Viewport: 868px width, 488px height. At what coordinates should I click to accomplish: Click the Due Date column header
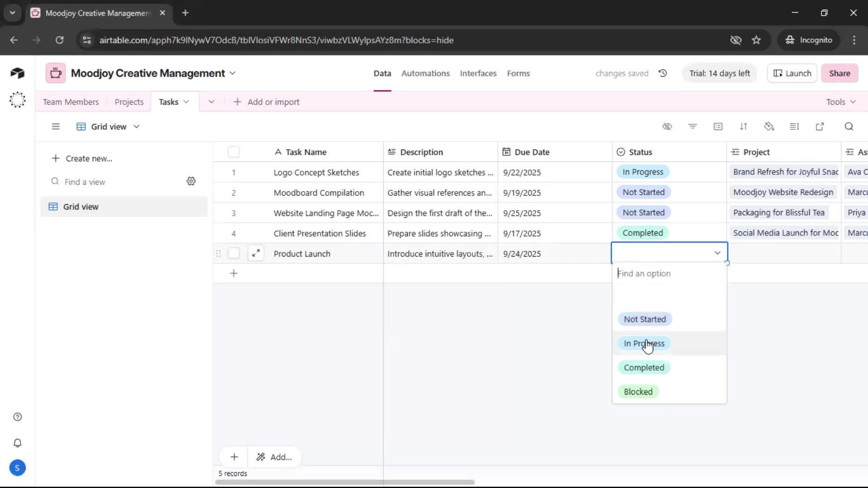point(555,152)
